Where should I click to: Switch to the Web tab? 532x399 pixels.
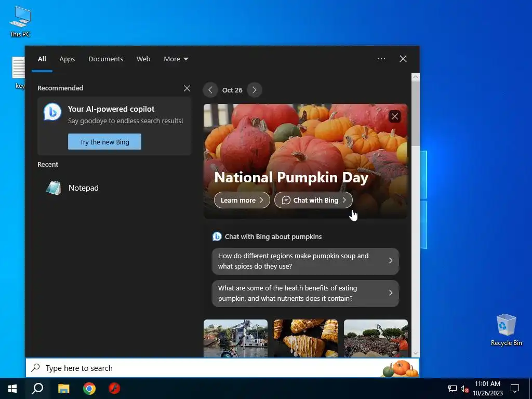tap(143, 59)
